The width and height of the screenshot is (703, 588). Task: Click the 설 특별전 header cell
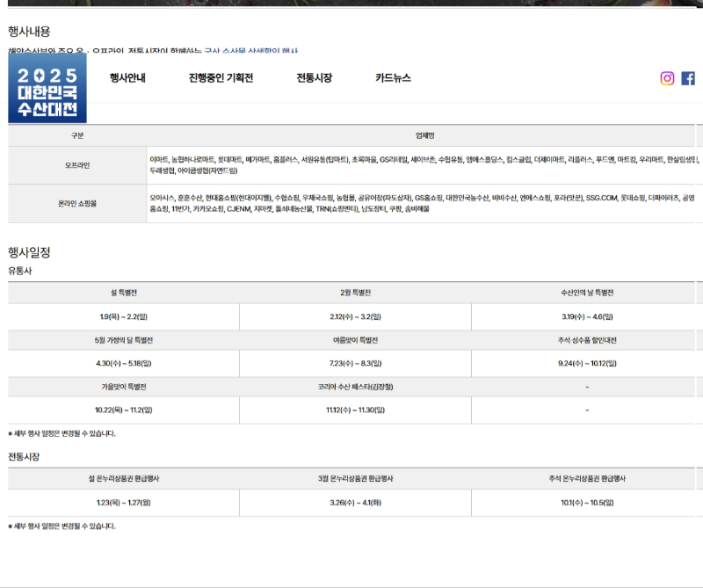[x=124, y=293]
